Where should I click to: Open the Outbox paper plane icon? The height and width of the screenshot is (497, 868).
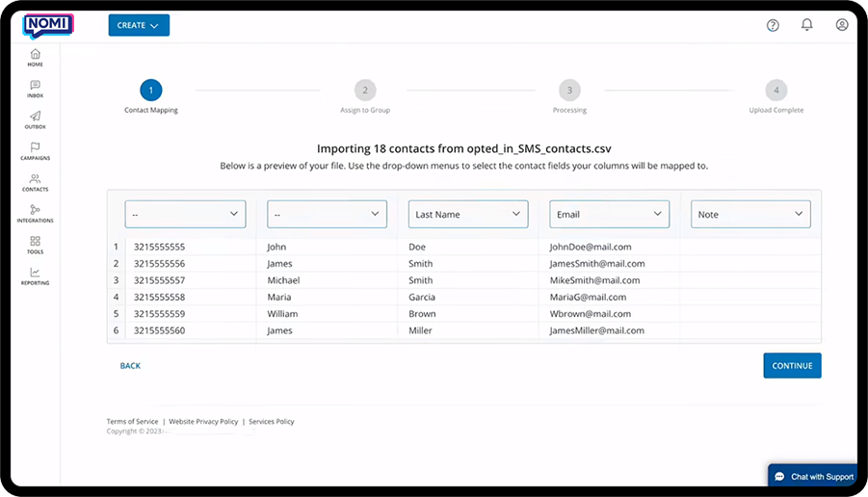[36, 119]
